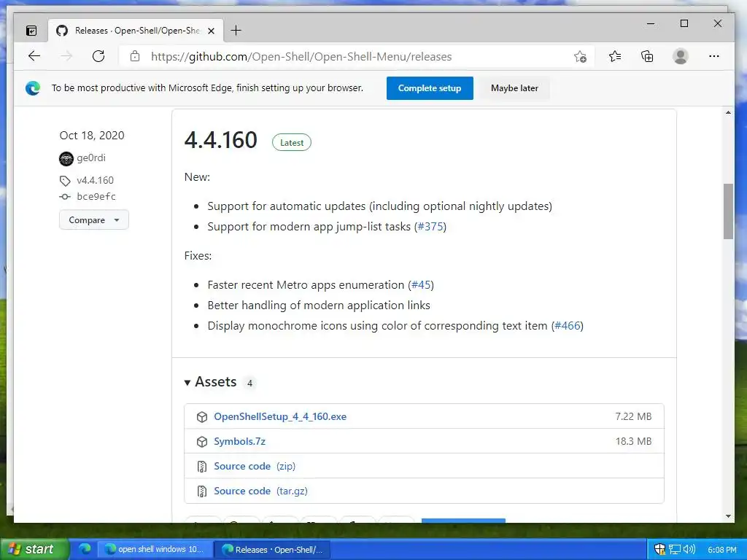This screenshot has width=747, height=560.
Task: Click the Edge icon in quick launch
Action: coord(85,549)
